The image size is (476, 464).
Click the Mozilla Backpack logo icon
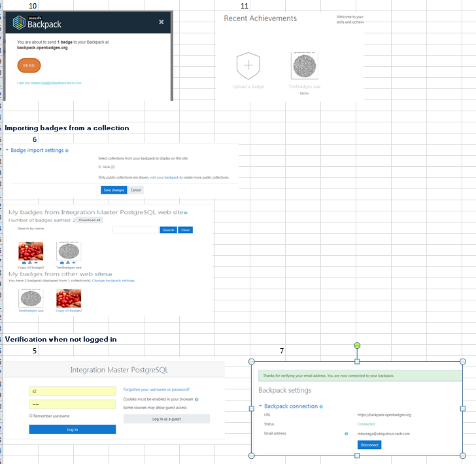pyautogui.click(x=19, y=22)
